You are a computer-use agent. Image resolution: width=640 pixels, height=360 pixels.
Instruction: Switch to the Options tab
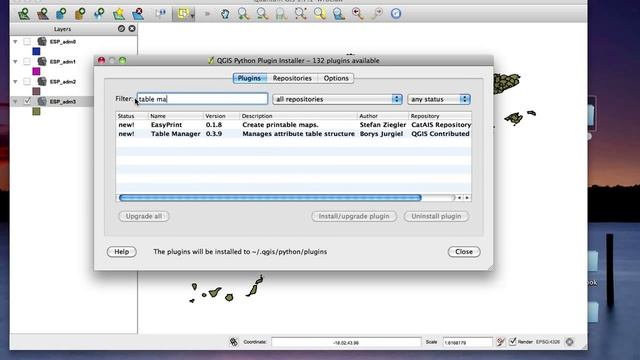click(336, 78)
